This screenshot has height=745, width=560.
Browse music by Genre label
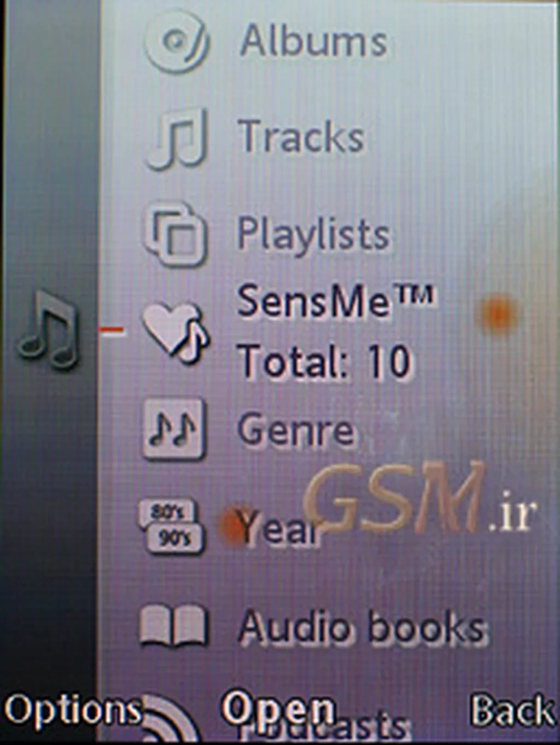click(x=296, y=429)
